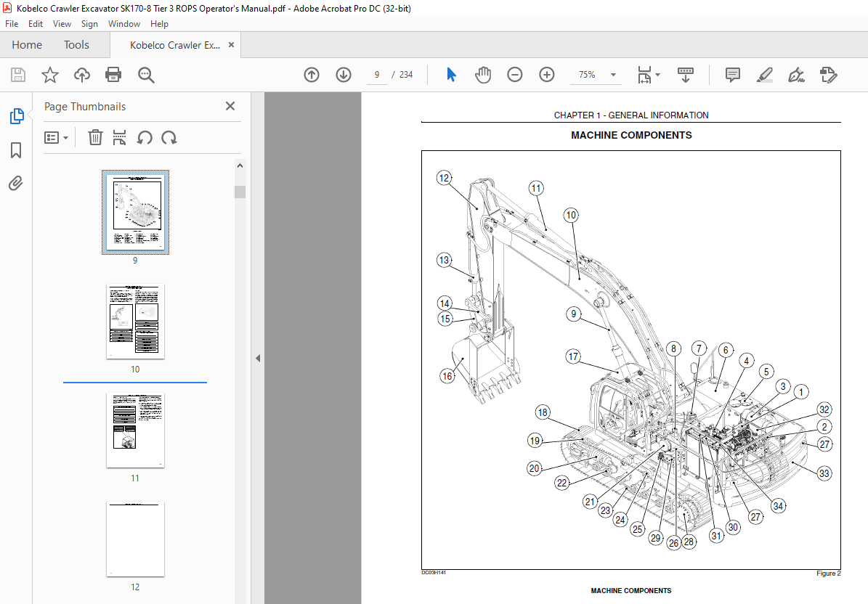
Task: Select page 12 thumbnail
Action: tap(135, 539)
